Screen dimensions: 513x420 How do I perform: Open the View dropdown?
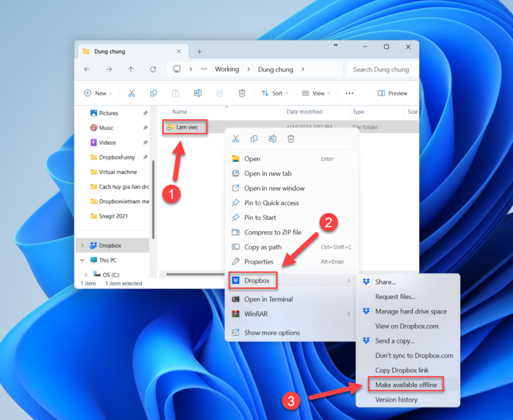click(316, 93)
